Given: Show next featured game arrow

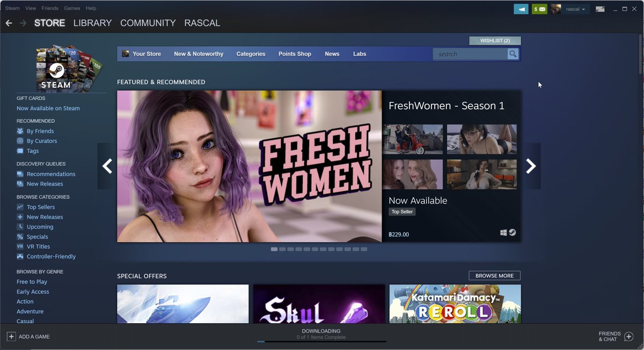Looking at the screenshot, I should point(531,166).
